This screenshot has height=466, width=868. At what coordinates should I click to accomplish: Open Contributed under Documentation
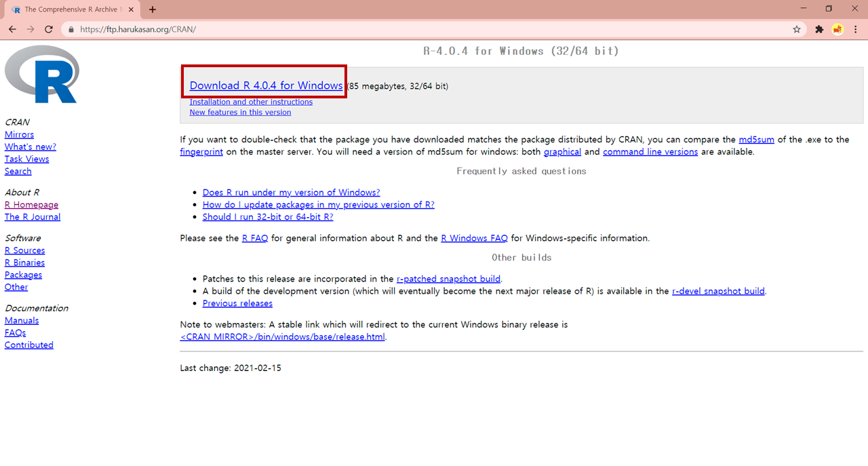(29, 345)
